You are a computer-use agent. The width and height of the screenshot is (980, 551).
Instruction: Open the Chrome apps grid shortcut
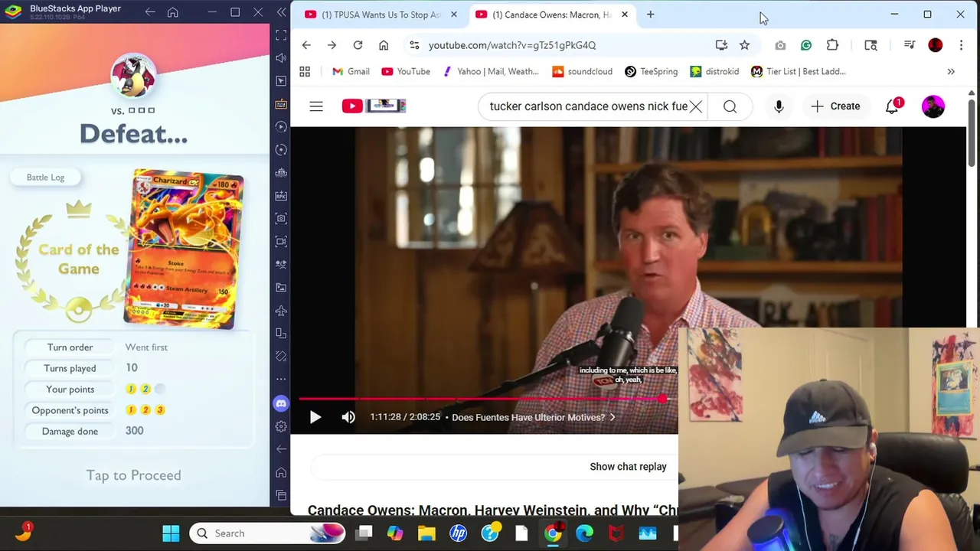pos(305,72)
